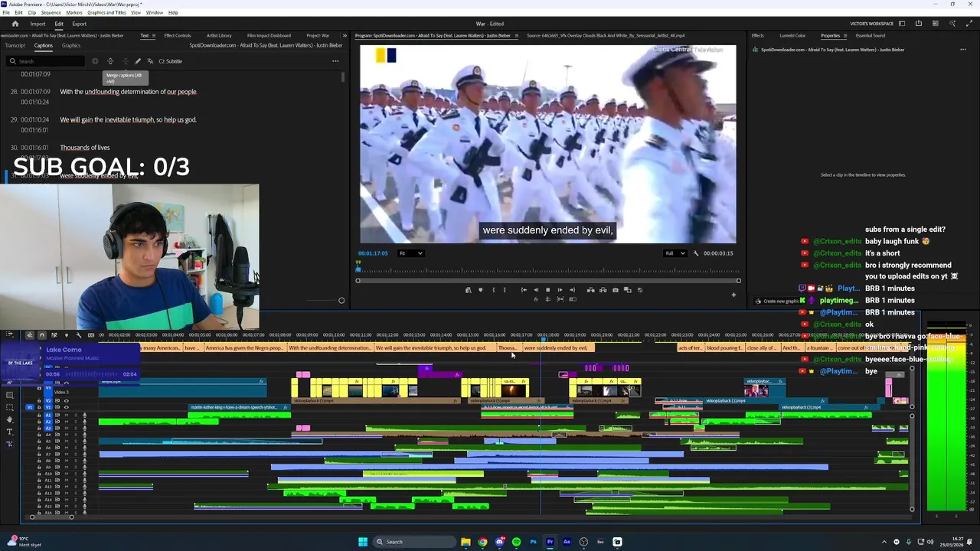Open the Full playback resolution dropdown
Image resolution: width=980 pixels, height=551 pixels.
click(x=675, y=253)
